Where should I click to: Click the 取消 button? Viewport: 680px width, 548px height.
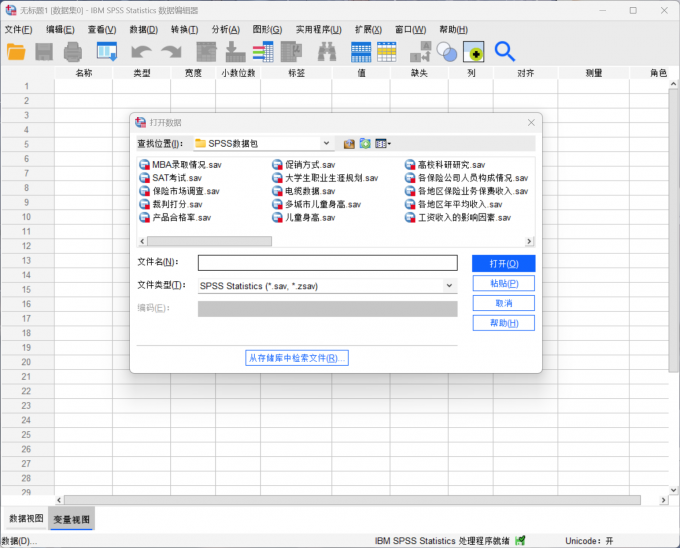coord(503,303)
